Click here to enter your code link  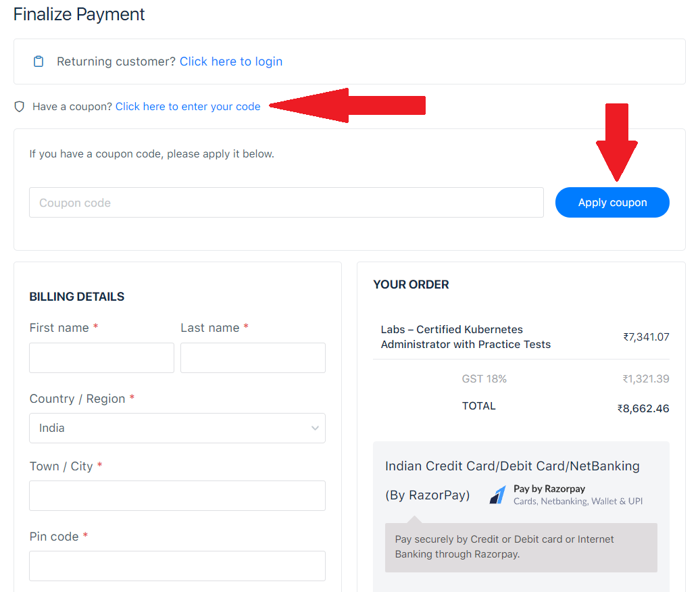[188, 106]
